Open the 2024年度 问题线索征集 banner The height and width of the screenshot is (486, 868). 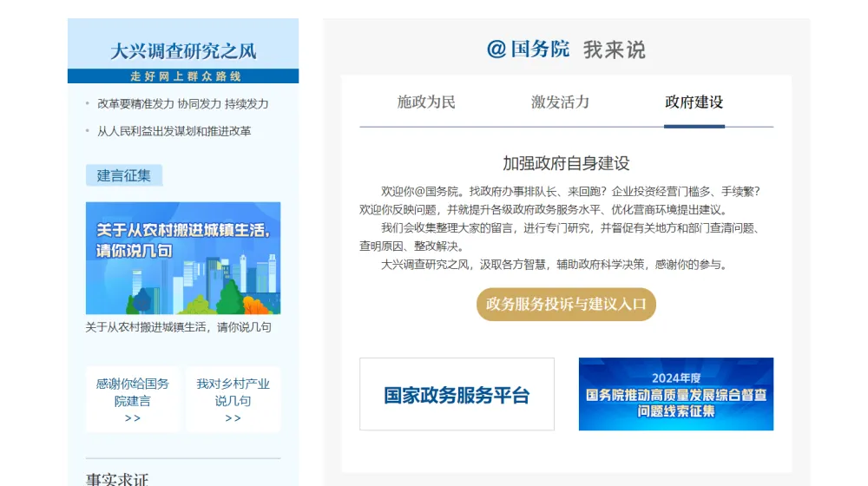click(675, 394)
